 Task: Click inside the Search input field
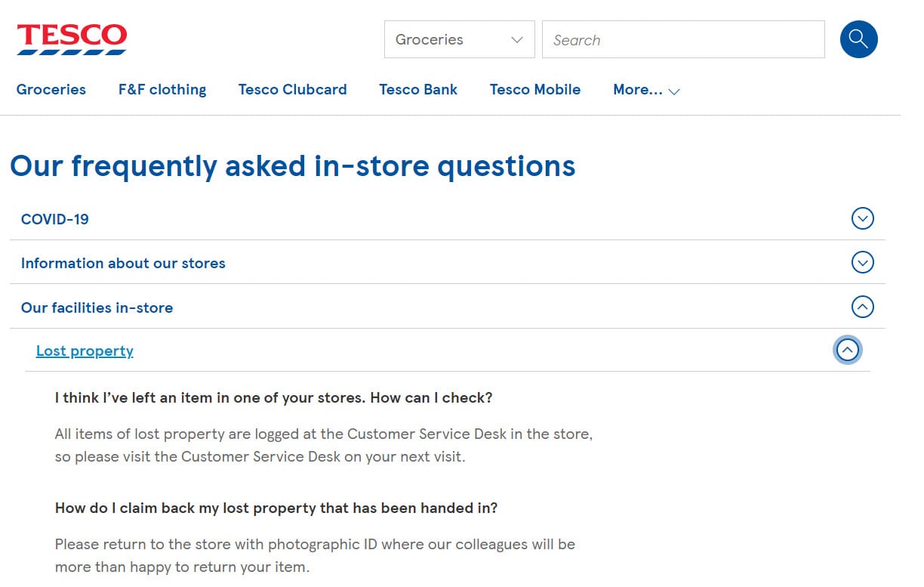[x=679, y=39]
